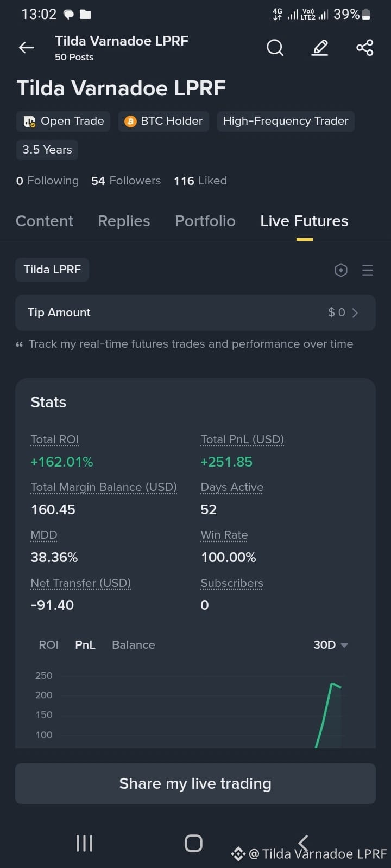
Task: Open the Tilda LPRF account selector
Action: tap(52, 270)
